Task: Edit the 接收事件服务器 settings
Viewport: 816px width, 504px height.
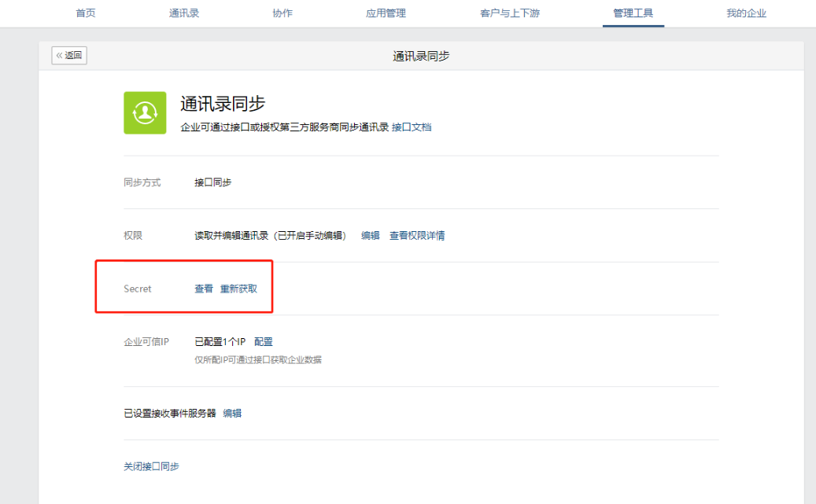Action: point(232,414)
